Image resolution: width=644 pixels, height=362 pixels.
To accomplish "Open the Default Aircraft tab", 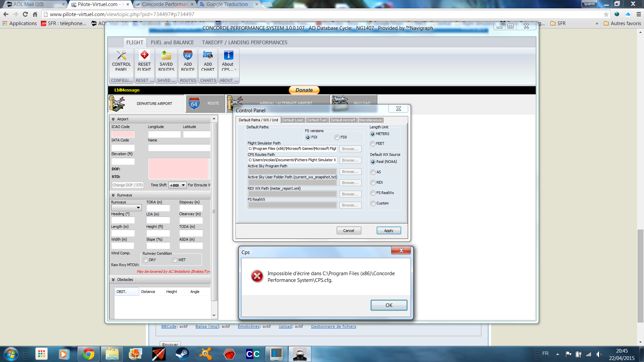I will (x=343, y=120).
